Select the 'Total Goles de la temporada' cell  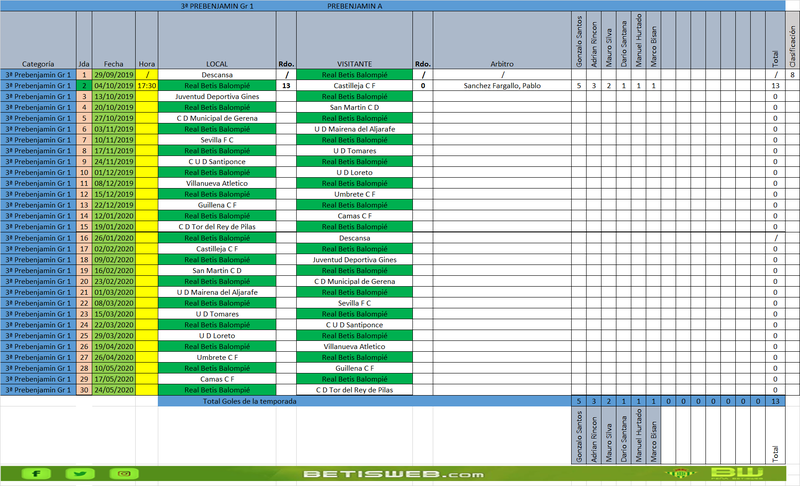(249, 401)
